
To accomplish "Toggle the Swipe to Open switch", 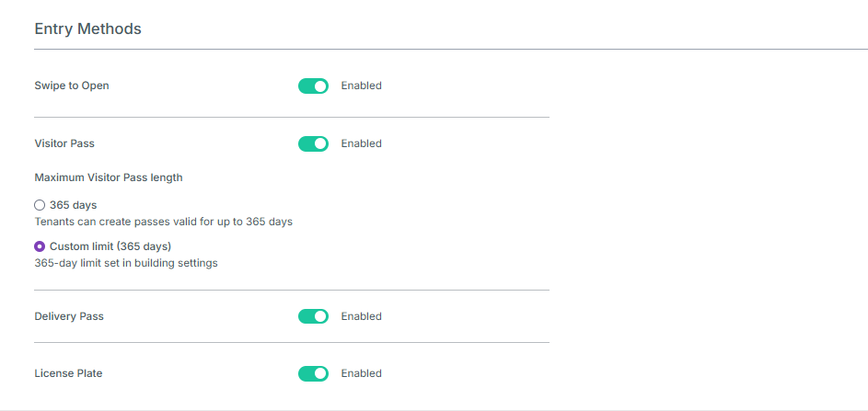I will pyautogui.click(x=313, y=86).
